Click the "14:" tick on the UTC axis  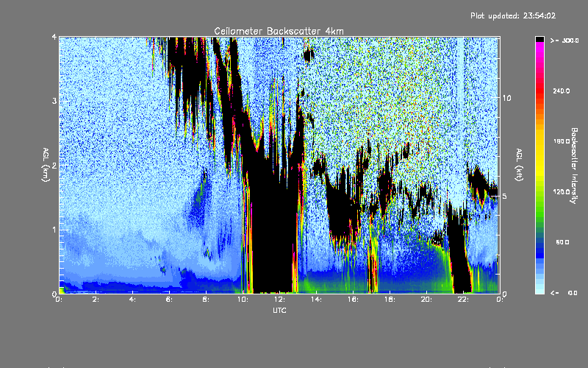(316, 300)
